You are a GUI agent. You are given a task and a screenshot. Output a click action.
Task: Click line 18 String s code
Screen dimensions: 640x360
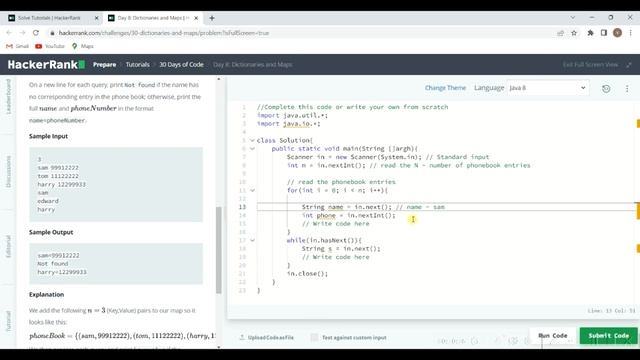click(x=341, y=249)
